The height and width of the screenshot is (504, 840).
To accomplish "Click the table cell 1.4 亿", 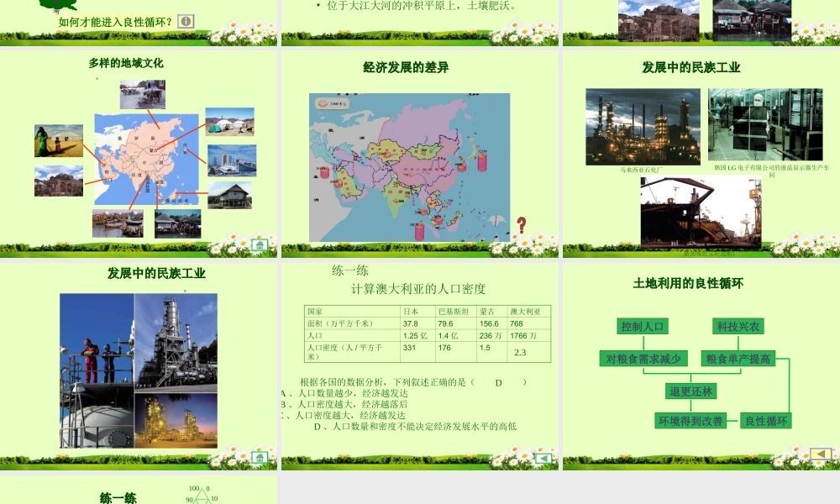I will pos(450,336).
